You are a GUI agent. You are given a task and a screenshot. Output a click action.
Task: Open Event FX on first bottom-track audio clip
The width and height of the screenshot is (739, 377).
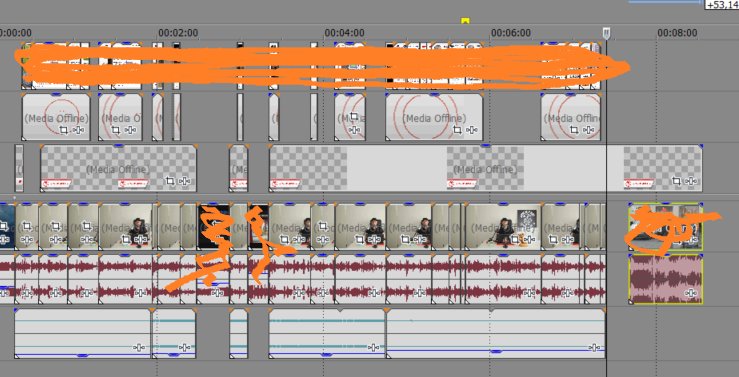pyautogui.click(x=139, y=348)
